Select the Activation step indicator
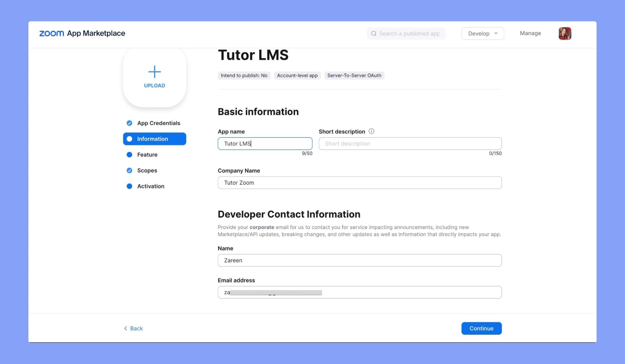Viewport: 625px width, 364px height. (x=129, y=186)
